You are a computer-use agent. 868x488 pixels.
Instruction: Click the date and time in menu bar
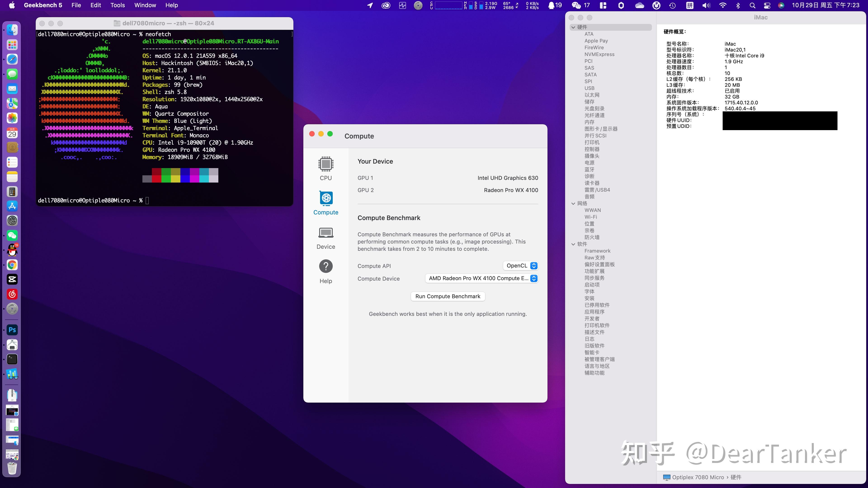[x=826, y=5]
